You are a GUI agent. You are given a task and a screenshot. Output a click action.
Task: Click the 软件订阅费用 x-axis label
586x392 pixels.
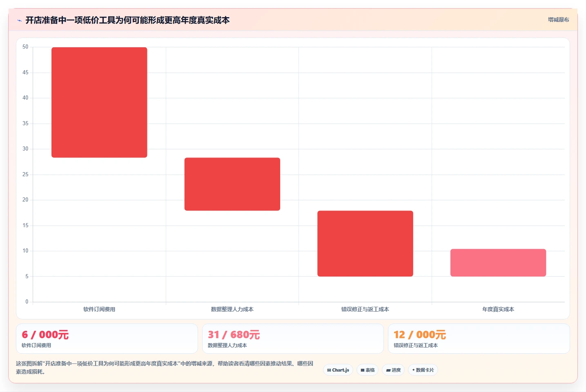coord(99,309)
